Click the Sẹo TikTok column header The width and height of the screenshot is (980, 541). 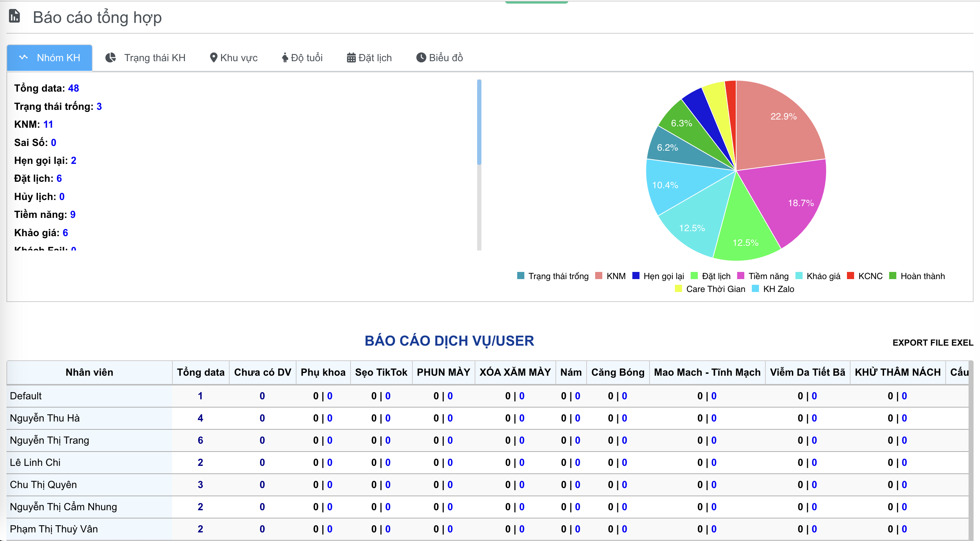[x=381, y=372]
